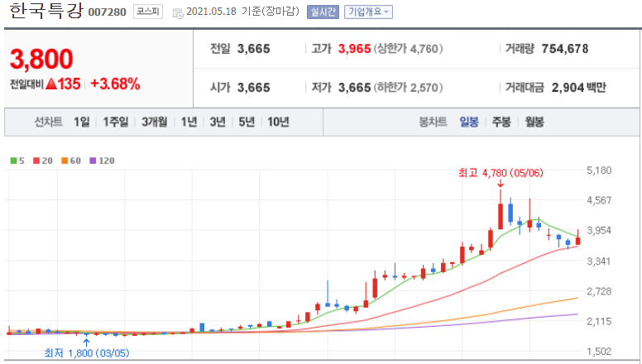Image resolution: width=642 pixels, height=364 pixels.
Task: Click the stock name 한국특강
Action: (x=46, y=10)
